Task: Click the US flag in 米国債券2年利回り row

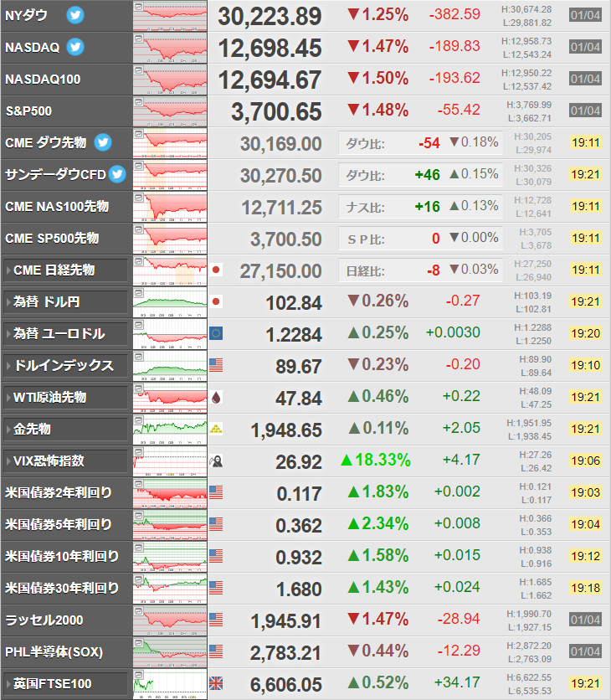Action: (216, 492)
